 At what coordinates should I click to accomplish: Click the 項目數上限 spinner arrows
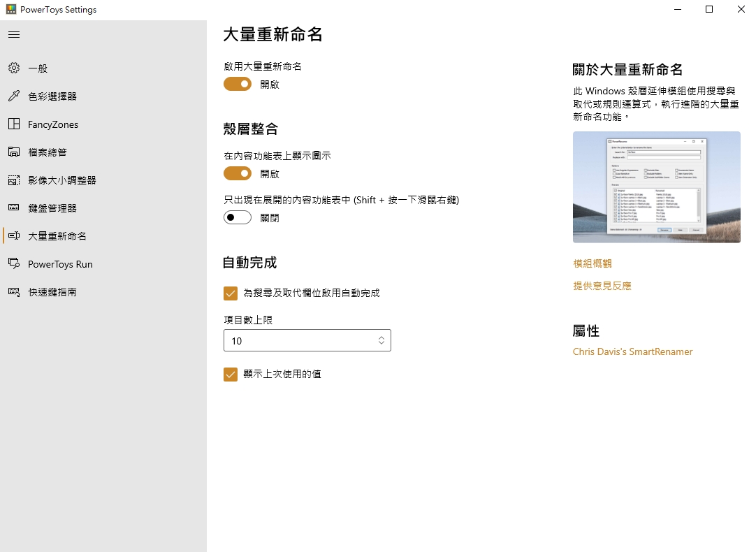click(x=381, y=340)
